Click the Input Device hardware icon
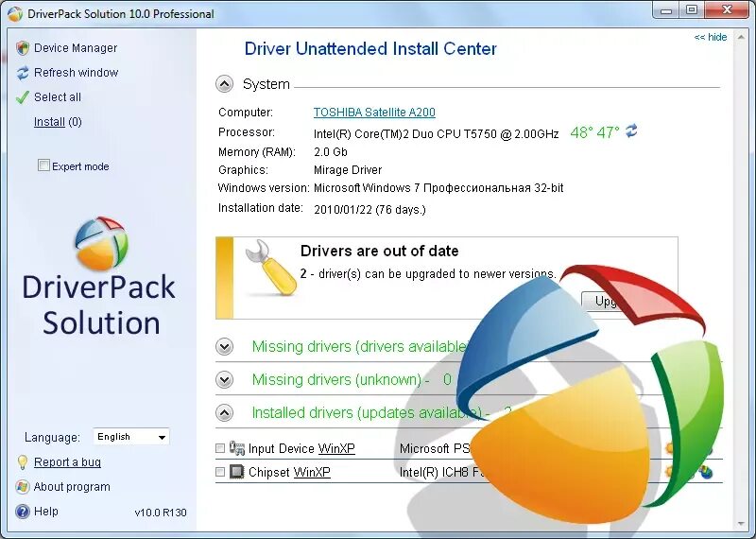Image resolution: width=756 pixels, height=539 pixels. (237, 448)
